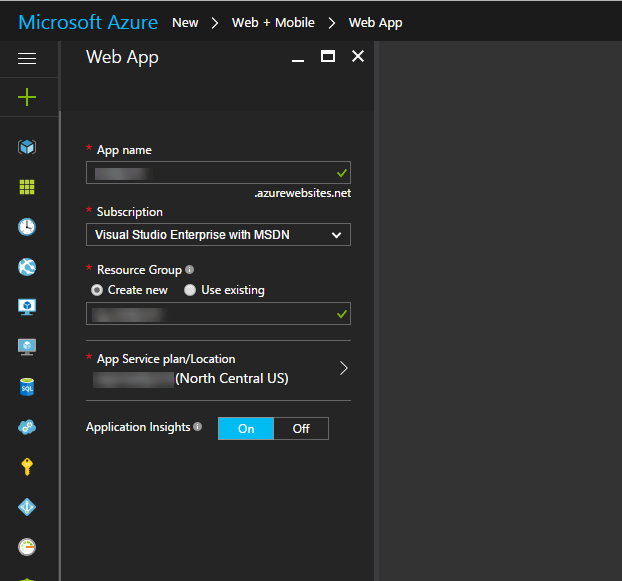Viewport: 622px width, 581px height.
Task: Open App Services globe icon
Action: 27,267
